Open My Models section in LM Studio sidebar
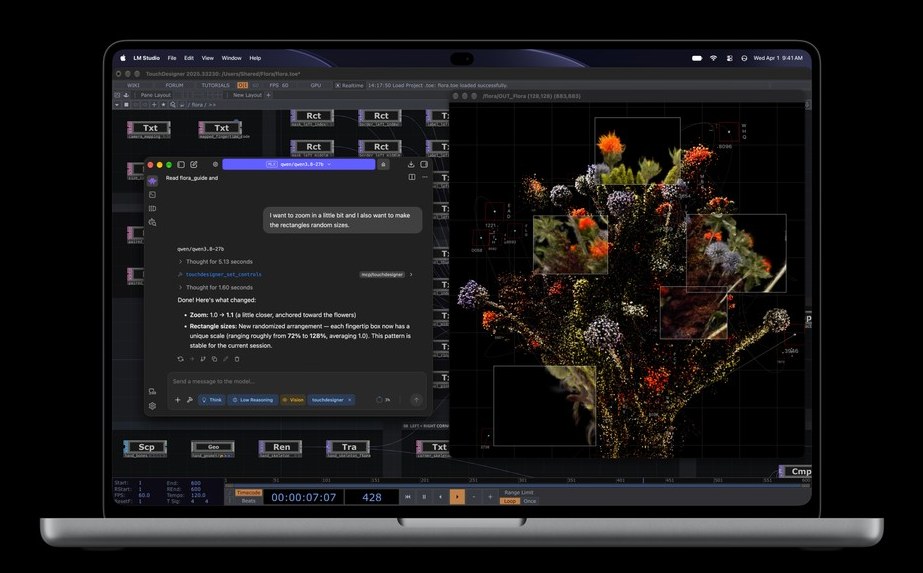 tap(152, 208)
